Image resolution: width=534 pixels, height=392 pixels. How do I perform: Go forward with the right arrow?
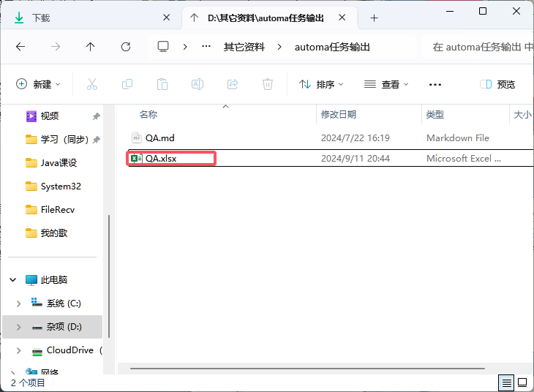tap(56, 47)
